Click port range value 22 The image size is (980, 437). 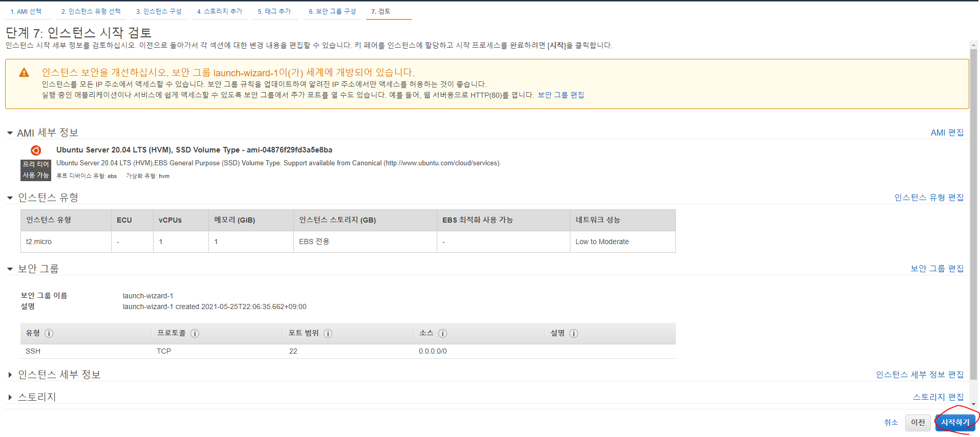(293, 351)
